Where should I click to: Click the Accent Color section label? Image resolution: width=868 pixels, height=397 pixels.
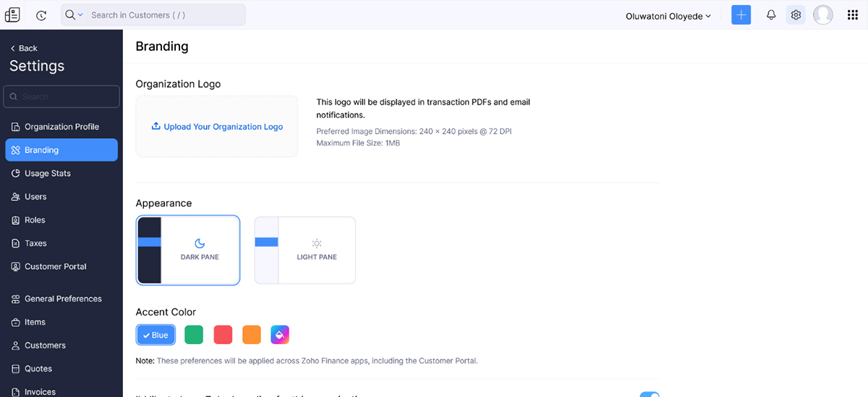coord(166,312)
